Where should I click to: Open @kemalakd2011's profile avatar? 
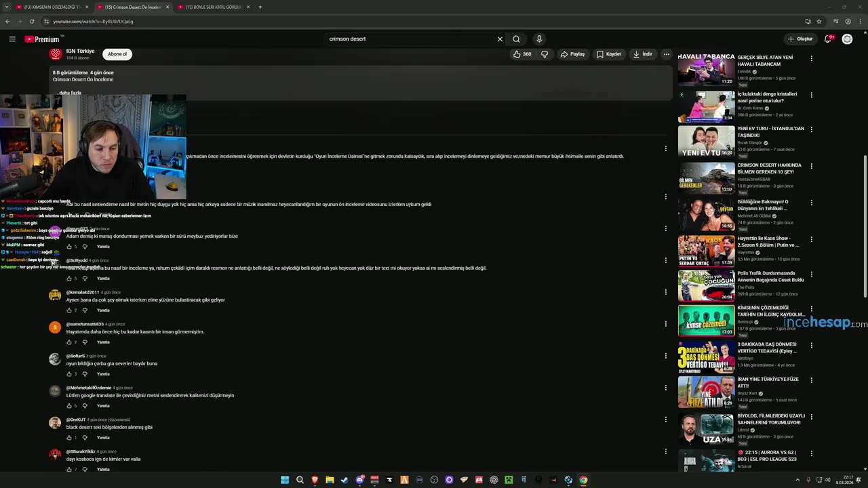coord(55,295)
